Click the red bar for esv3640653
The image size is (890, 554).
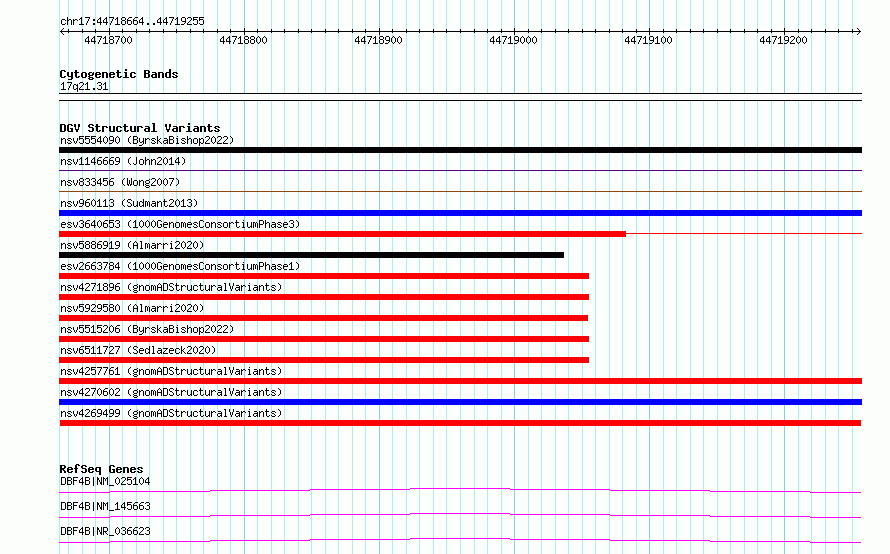[342, 234]
